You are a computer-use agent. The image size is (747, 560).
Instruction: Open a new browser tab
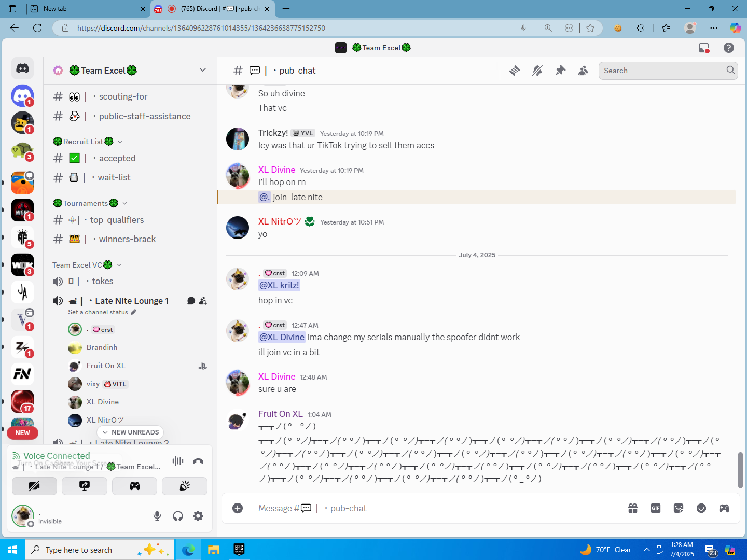(x=286, y=9)
